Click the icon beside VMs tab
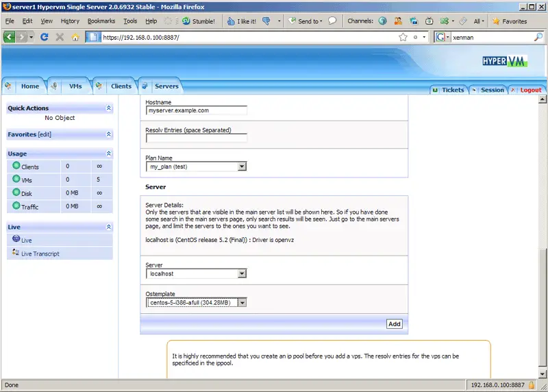This screenshot has width=548, height=392. [53, 86]
